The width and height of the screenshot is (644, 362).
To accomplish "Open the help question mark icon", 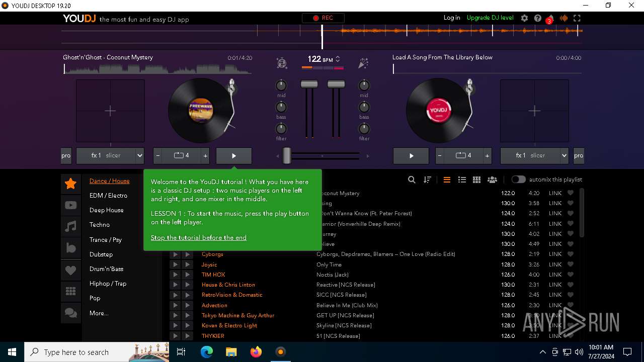I will click(x=537, y=18).
